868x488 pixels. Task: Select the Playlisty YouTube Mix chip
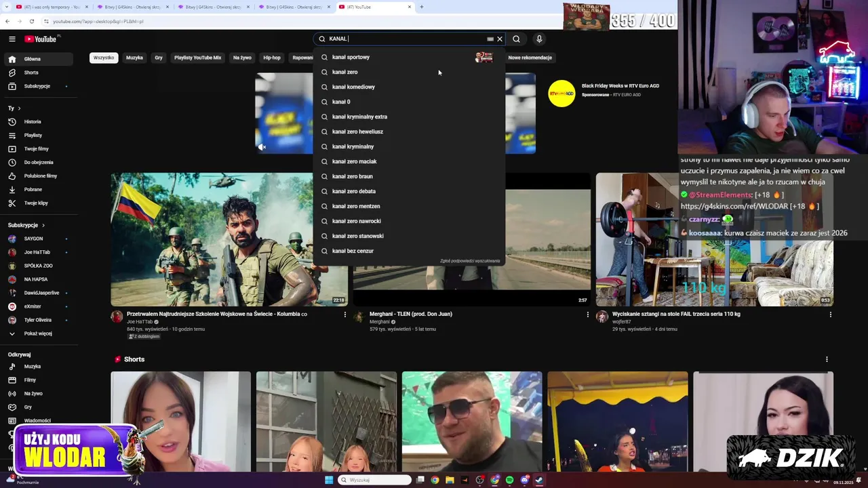coord(197,58)
